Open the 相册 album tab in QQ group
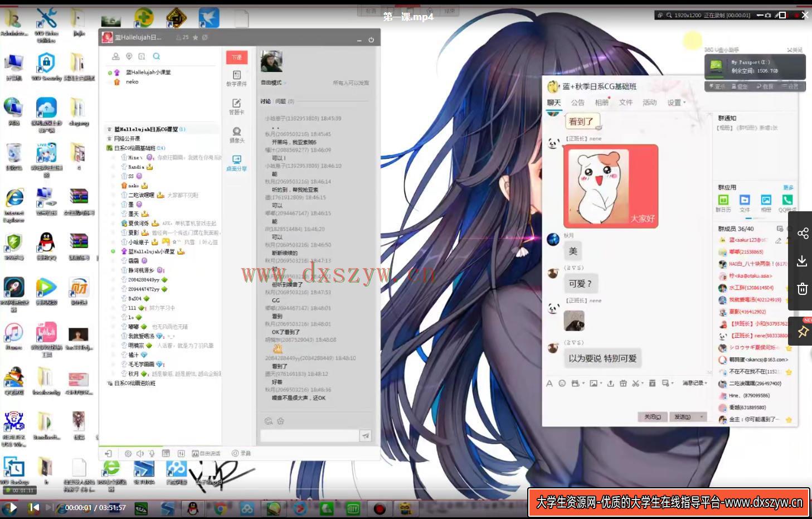 pyautogui.click(x=602, y=103)
